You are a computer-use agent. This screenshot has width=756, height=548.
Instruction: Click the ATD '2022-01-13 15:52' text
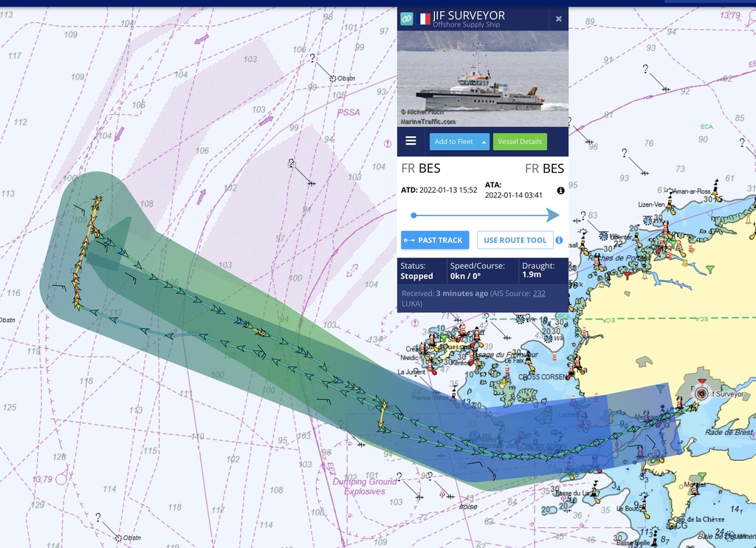448,190
